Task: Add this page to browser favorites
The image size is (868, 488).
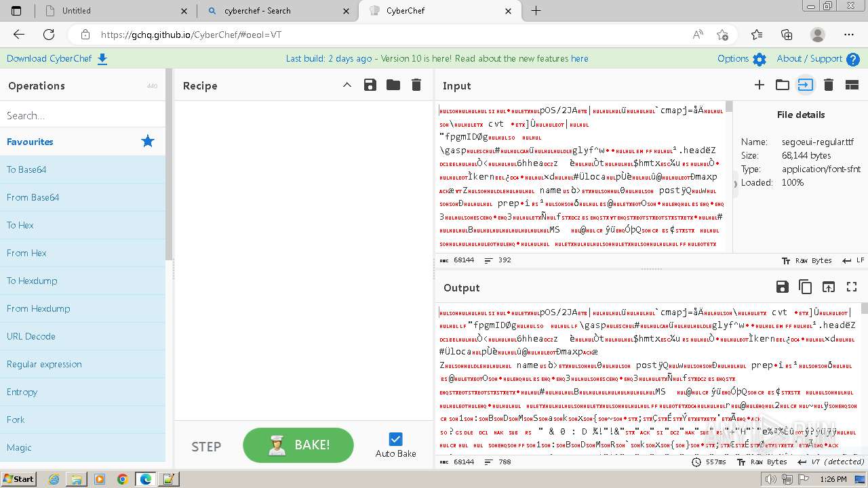Action: (x=722, y=35)
